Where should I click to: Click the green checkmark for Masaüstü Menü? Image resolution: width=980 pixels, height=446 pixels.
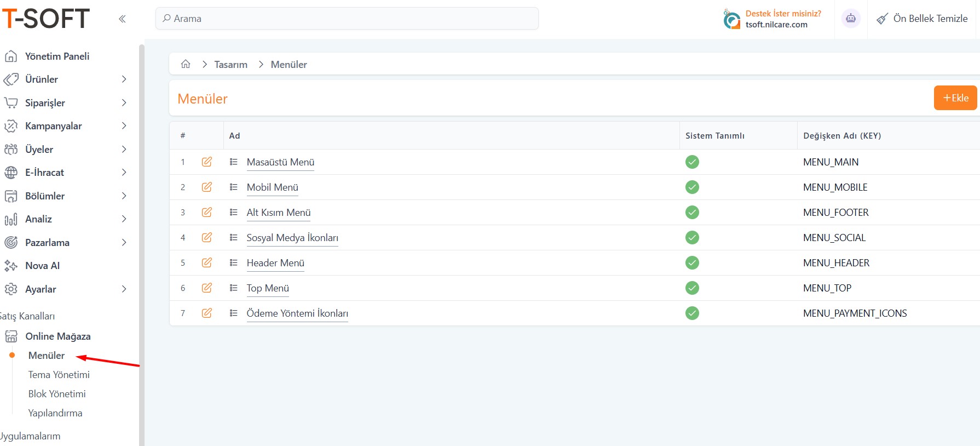point(692,162)
